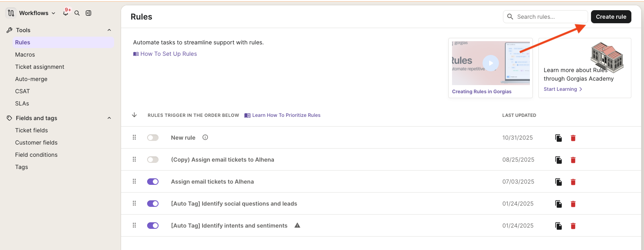Click the Gorgias Academy building illustration
Viewport: 644px width, 250px height.
(607, 57)
